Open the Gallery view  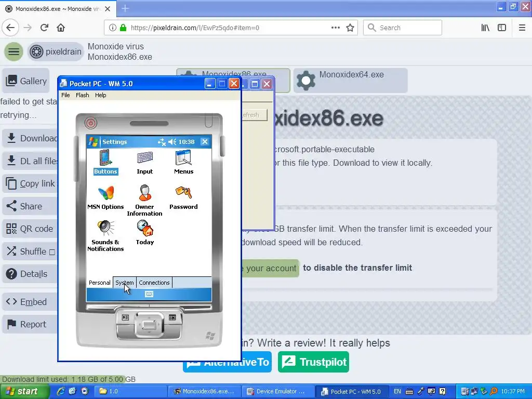pos(26,81)
